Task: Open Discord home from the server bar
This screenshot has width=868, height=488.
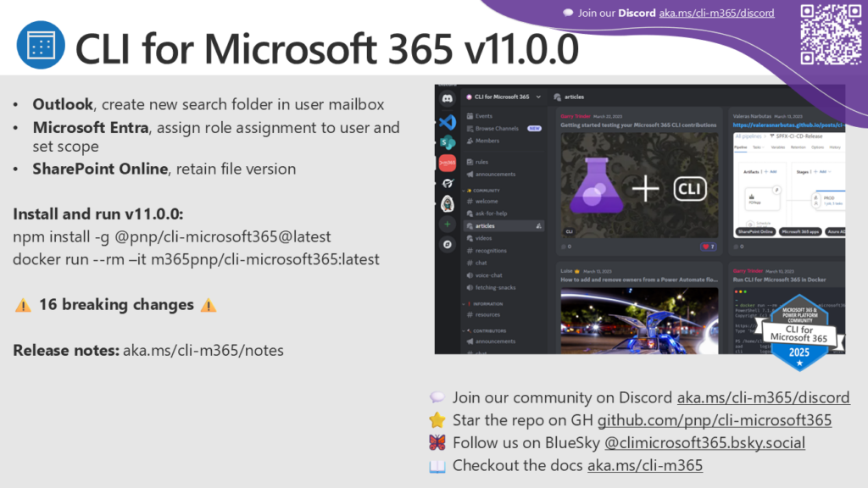Action: [448, 98]
